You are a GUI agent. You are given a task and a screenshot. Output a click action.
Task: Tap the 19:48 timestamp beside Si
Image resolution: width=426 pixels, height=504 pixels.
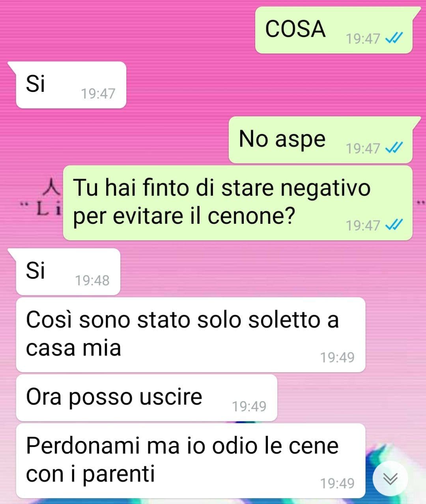coord(92,280)
